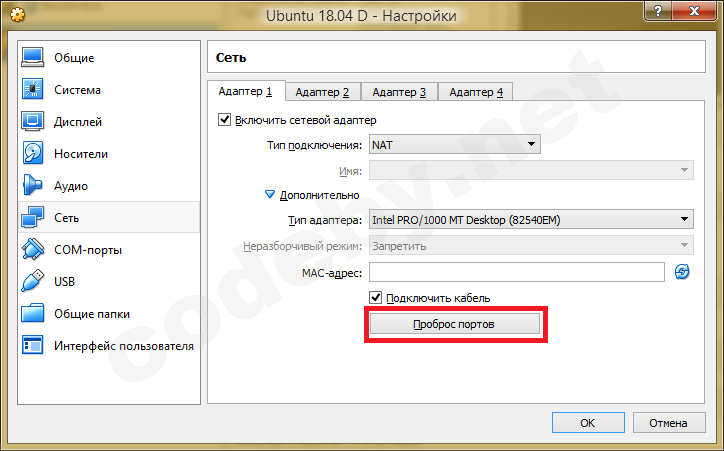724x451 pixels.
Task: Switch to the Адаптер 4 tab
Action: [476, 92]
